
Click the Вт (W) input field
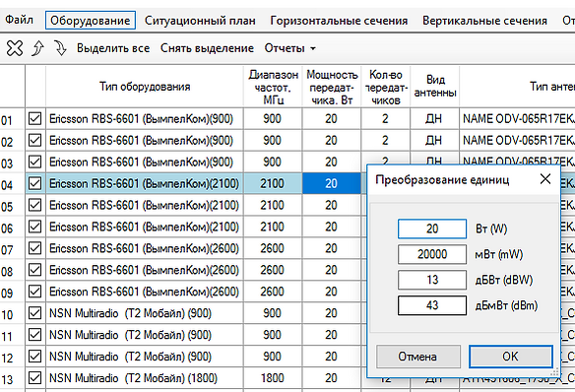tap(432, 229)
